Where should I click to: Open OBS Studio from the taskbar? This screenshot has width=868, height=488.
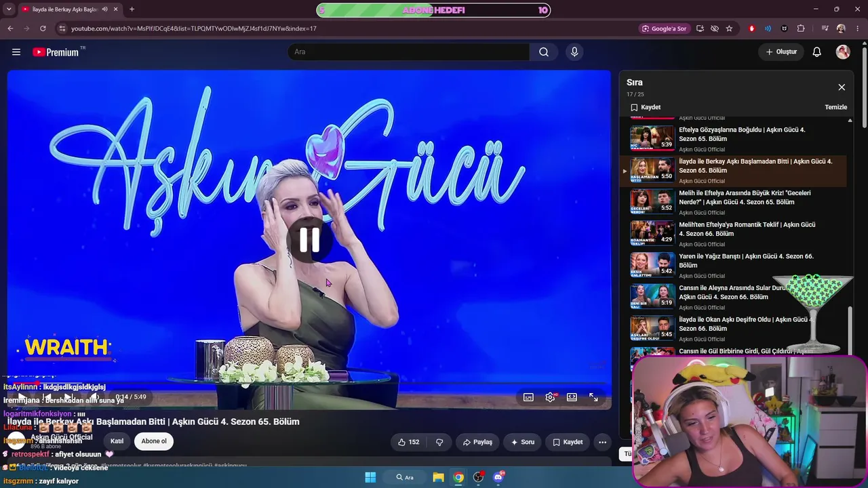[479, 477]
